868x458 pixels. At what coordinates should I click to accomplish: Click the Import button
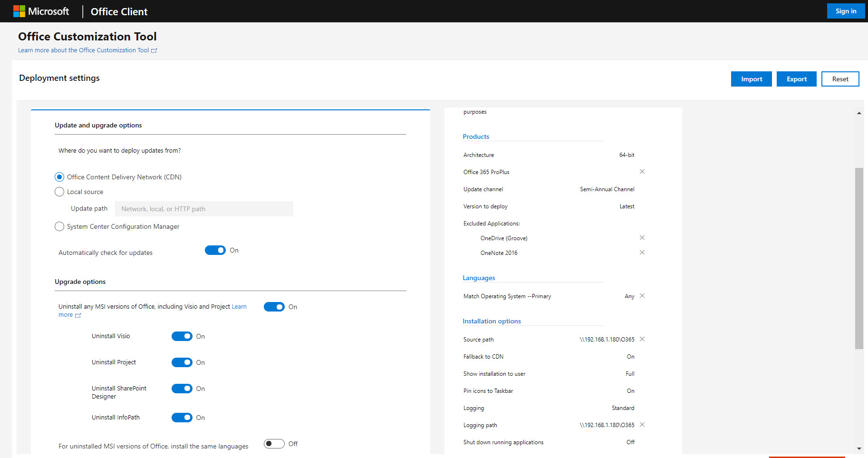752,79
